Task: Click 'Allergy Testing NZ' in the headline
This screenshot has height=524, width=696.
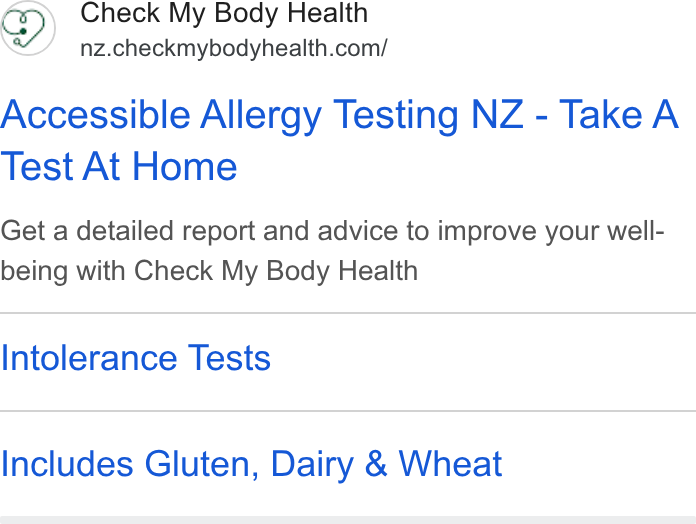Action: (x=362, y=115)
